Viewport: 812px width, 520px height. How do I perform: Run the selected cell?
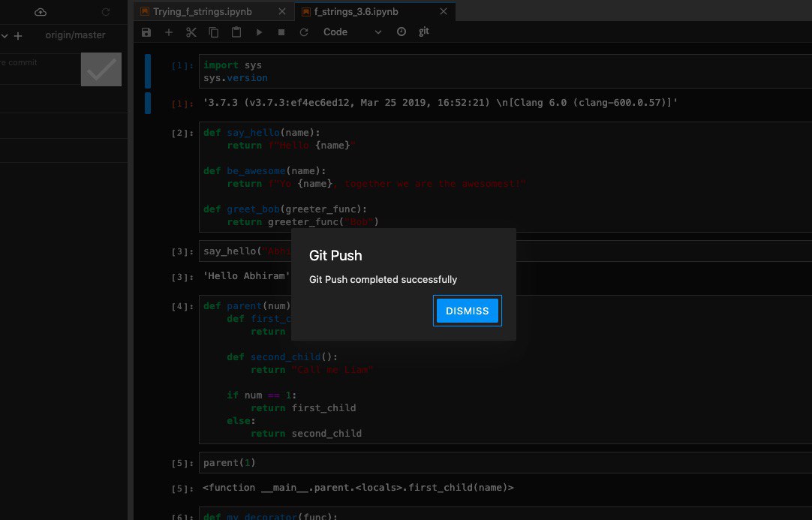tap(260, 32)
